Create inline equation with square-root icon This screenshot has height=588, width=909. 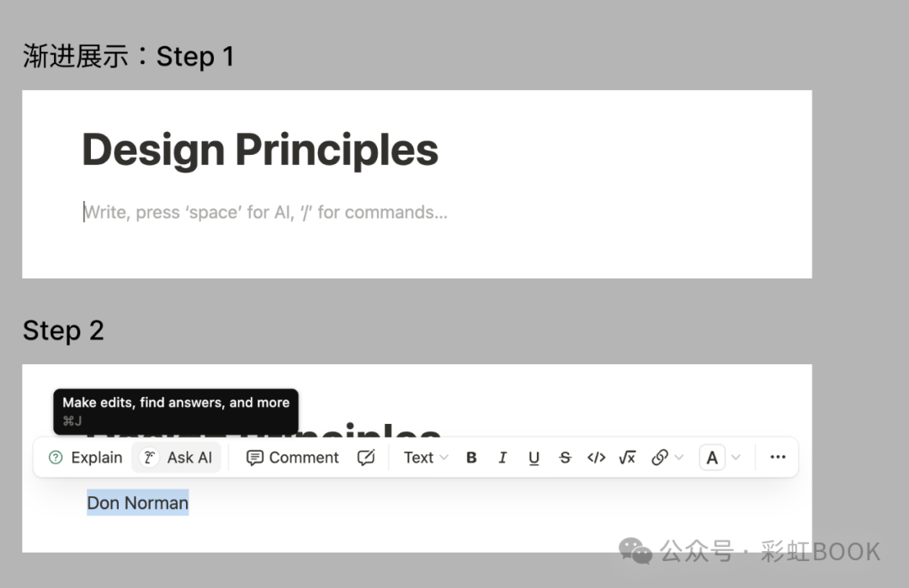pos(627,458)
